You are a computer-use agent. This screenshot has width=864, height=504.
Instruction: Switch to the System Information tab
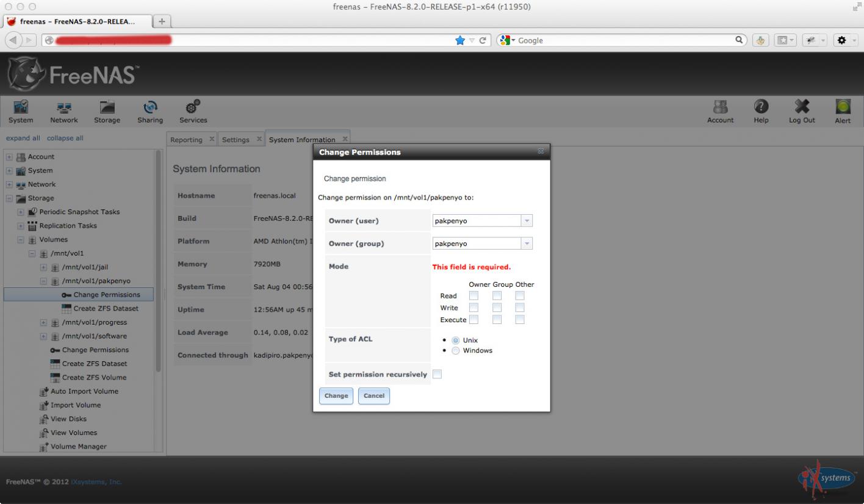pyautogui.click(x=302, y=140)
